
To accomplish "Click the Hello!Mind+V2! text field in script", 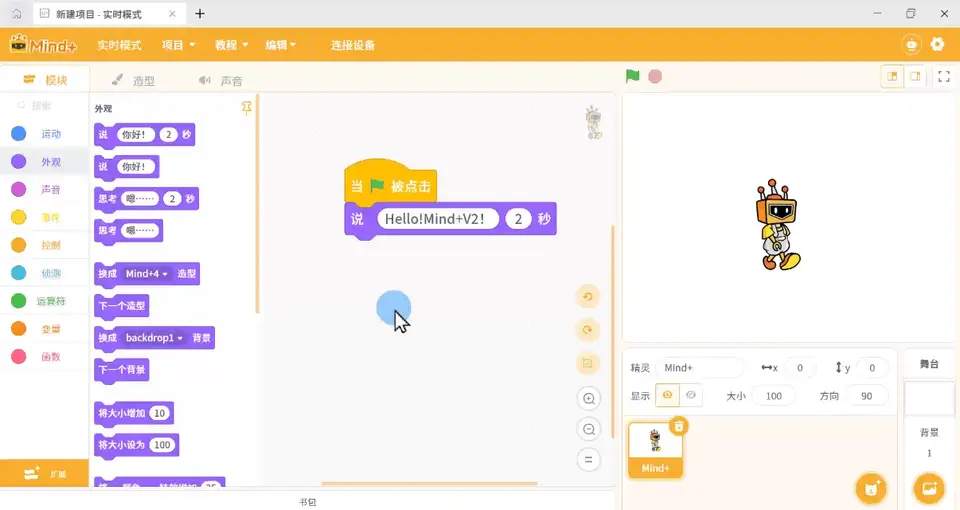I will tap(437, 219).
